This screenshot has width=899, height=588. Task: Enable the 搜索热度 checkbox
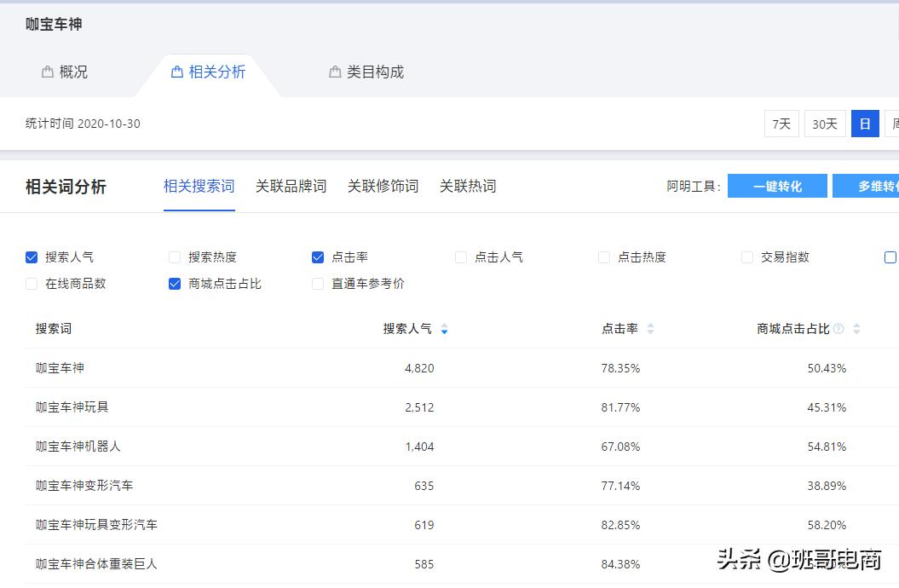(x=175, y=257)
